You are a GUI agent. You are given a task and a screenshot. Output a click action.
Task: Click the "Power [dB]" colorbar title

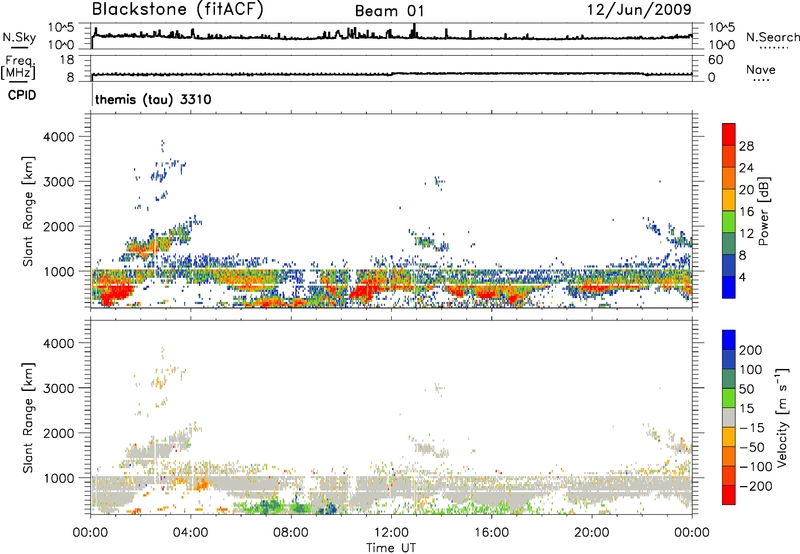[764, 211]
